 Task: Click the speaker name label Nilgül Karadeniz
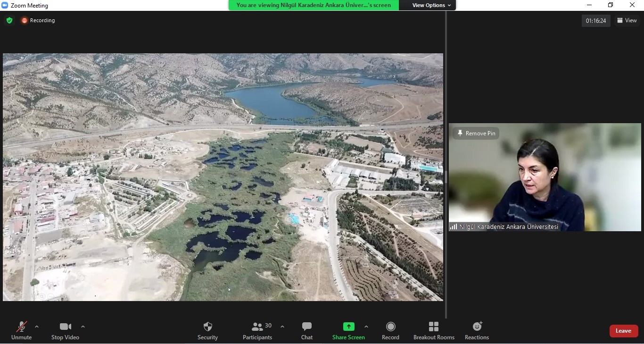pos(509,227)
